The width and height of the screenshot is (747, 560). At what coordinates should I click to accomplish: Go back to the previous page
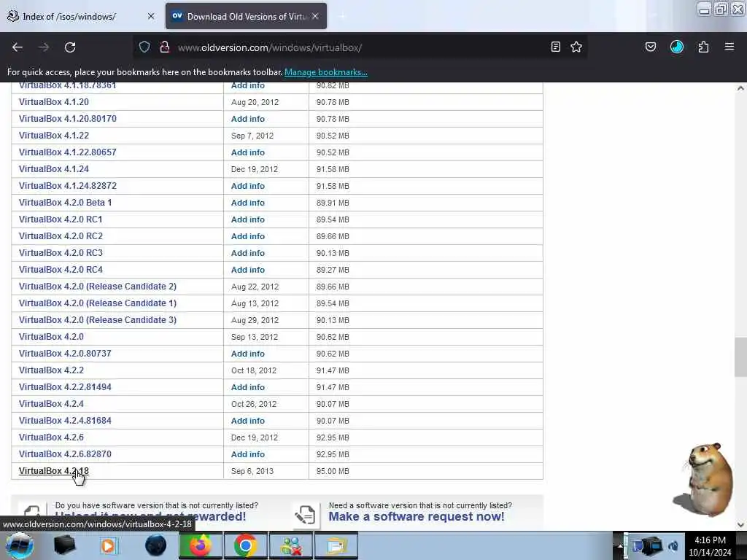click(18, 47)
